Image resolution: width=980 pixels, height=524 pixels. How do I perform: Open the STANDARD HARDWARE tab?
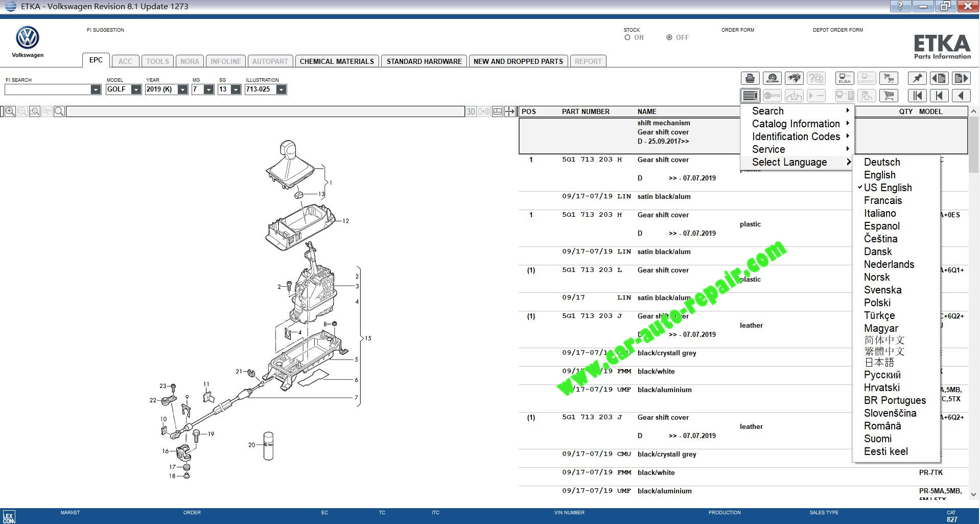coord(424,61)
